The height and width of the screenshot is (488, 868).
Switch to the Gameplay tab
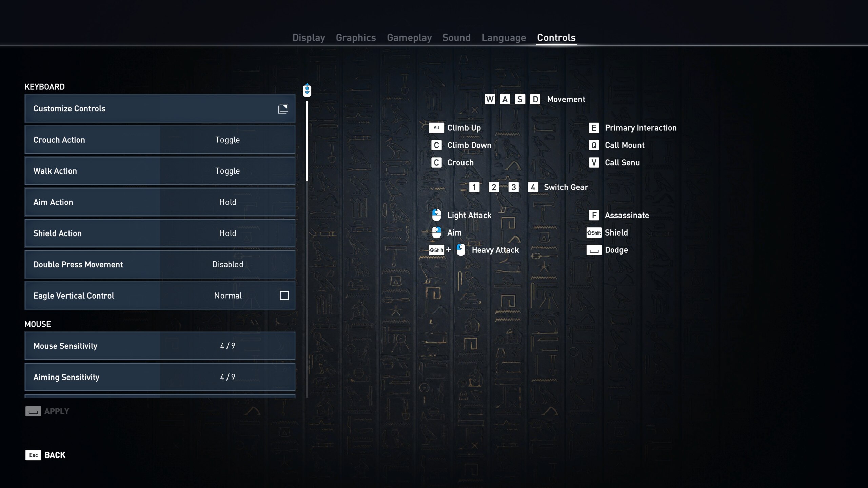(409, 38)
